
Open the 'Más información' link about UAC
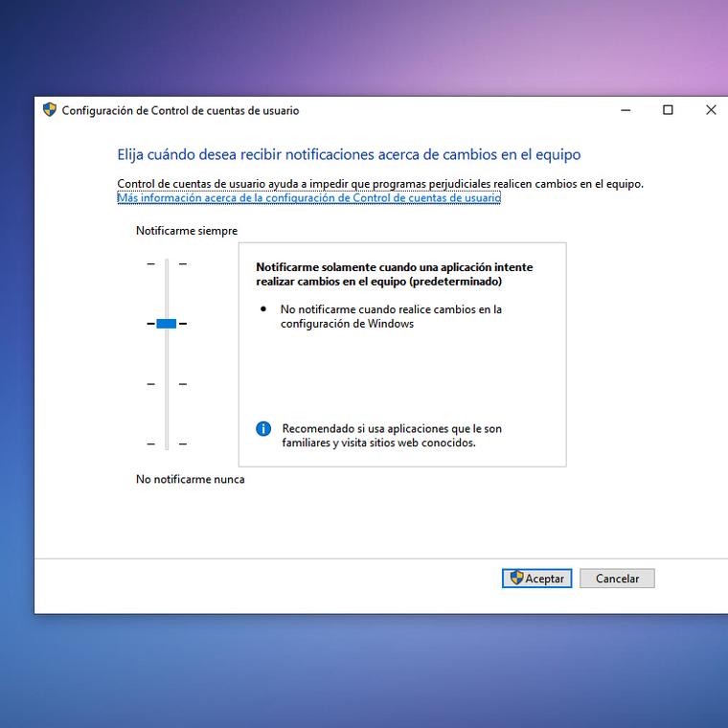pyautogui.click(x=308, y=198)
